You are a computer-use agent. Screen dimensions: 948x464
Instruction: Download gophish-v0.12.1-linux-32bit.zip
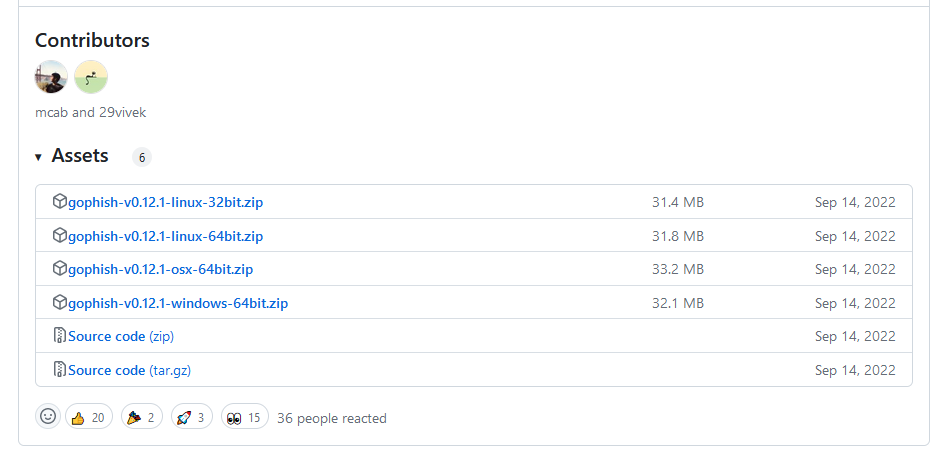(x=165, y=202)
